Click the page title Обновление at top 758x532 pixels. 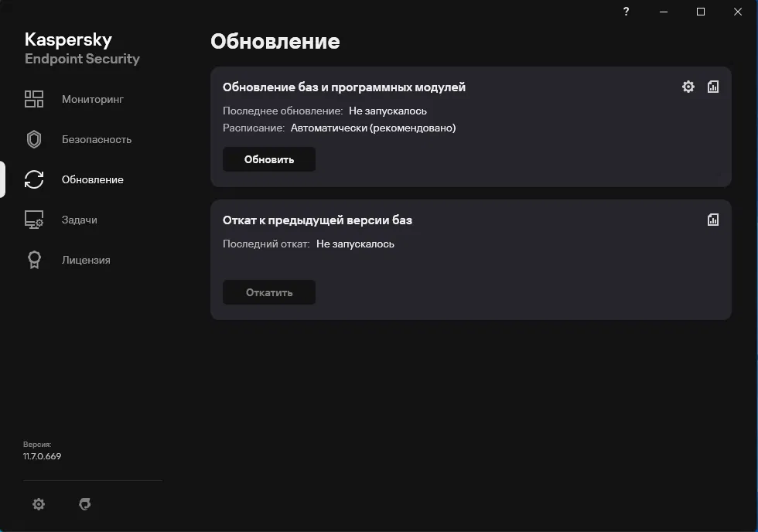click(x=275, y=41)
